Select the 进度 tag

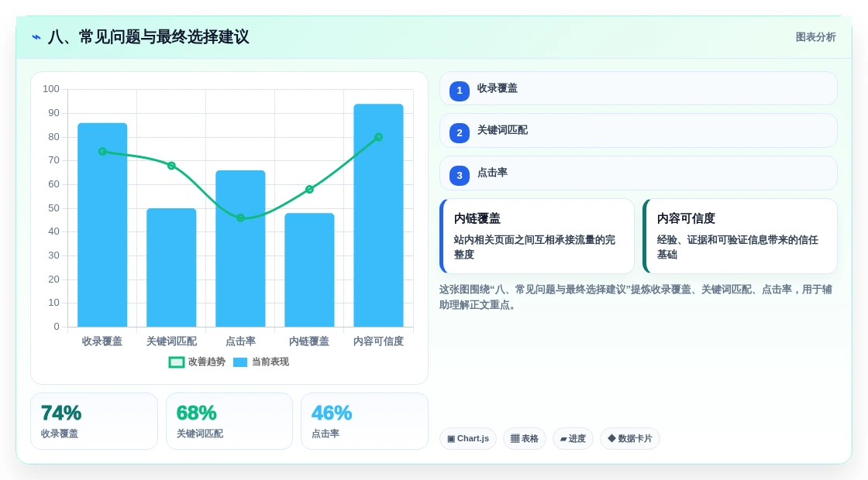(x=573, y=438)
